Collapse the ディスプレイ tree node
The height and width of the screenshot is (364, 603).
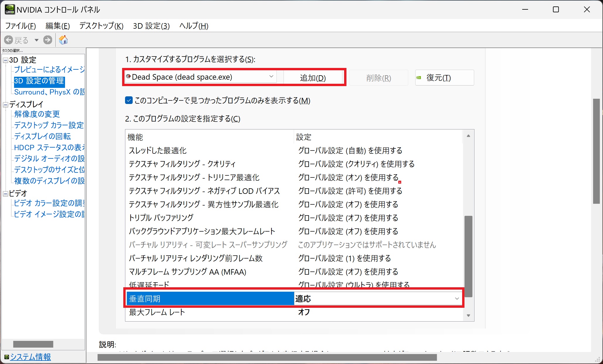pyautogui.click(x=6, y=105)
